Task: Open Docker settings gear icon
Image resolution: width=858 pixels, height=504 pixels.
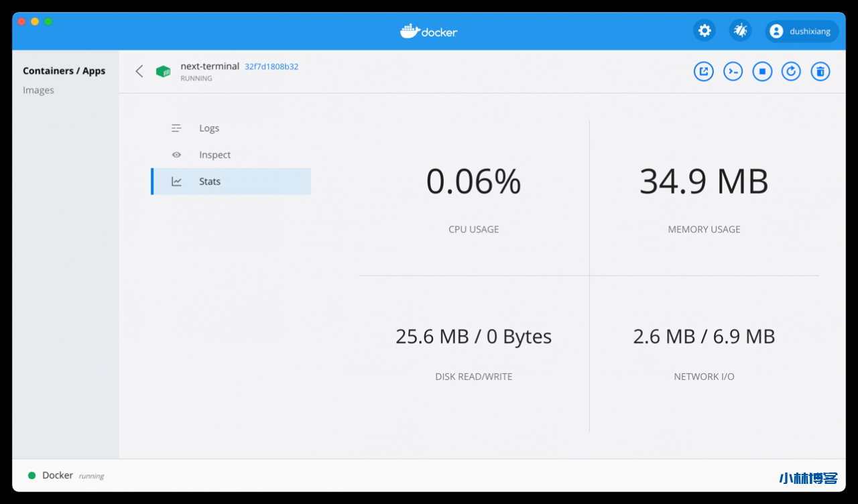Action: 704,31
